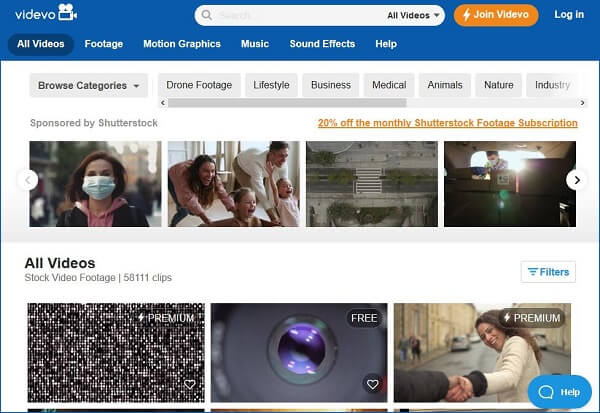Click the carousel previous arrow
Screen dimensions: 600x413
point(28,180)
